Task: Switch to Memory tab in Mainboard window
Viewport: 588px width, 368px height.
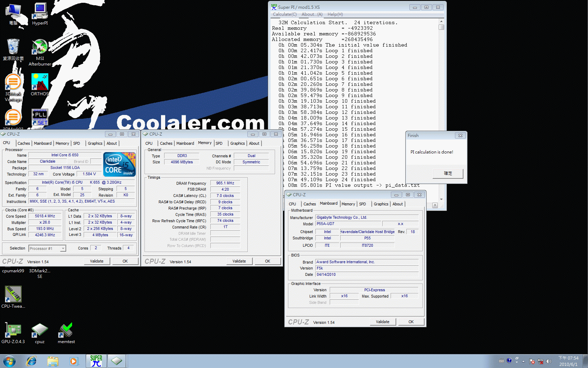Action: 348,204
